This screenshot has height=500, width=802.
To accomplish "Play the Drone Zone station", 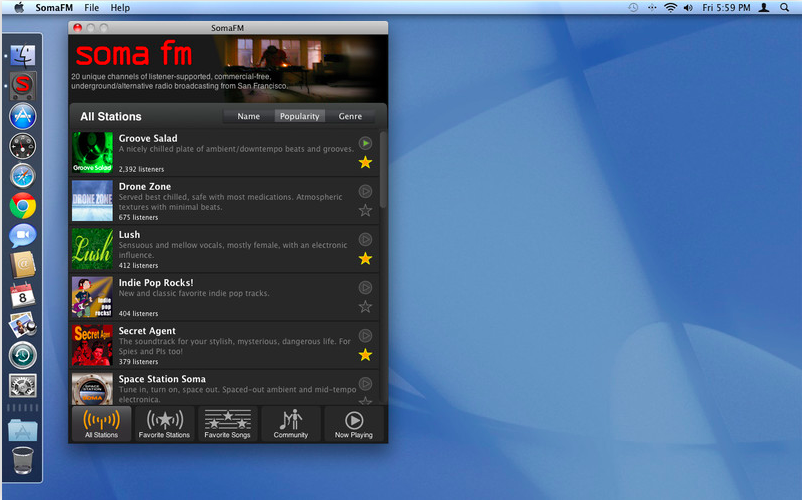I will [365, 191].
